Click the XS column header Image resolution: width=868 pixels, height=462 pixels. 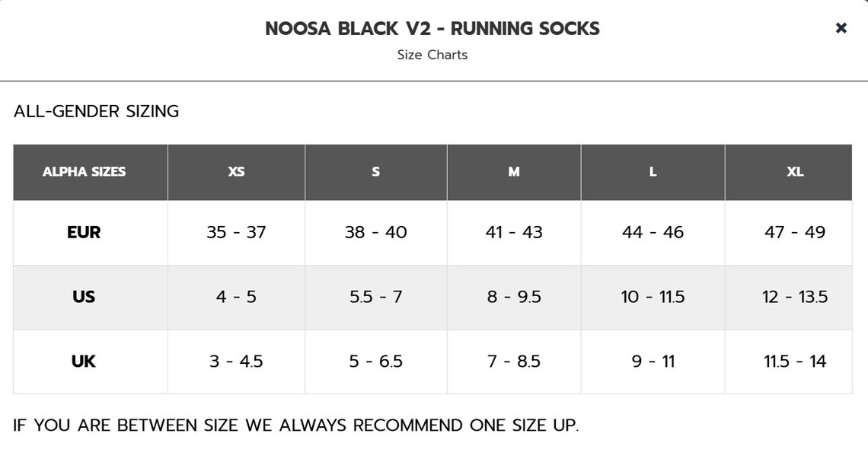[x=236, y=172]
